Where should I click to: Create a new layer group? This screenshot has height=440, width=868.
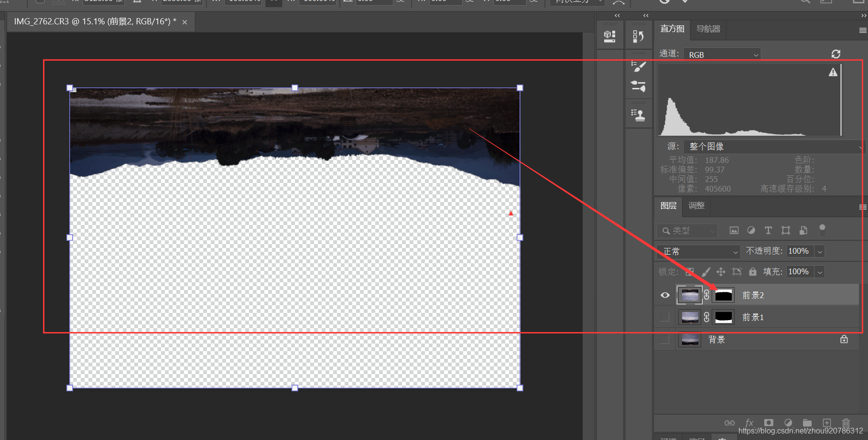pos(807,423)
